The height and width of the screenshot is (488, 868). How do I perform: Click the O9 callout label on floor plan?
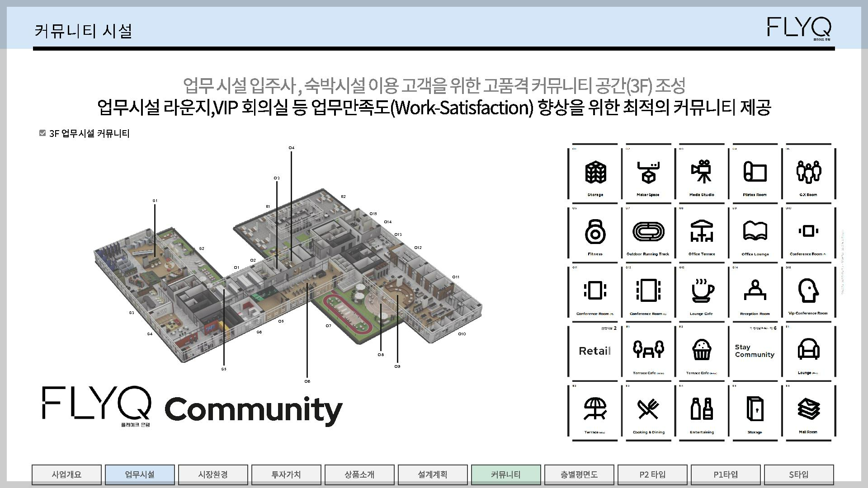pyautogui.click(x=397, y=366)
